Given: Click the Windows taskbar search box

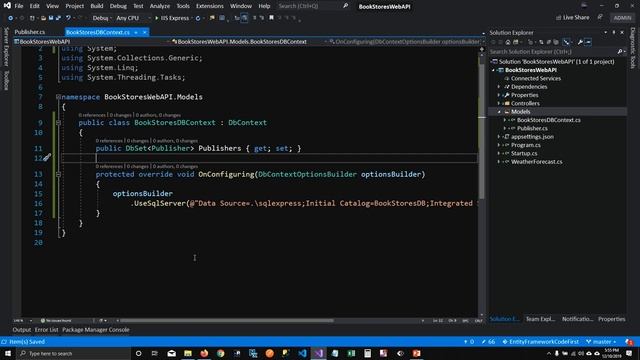Looking at the screenshot, I should coord(73,353).
